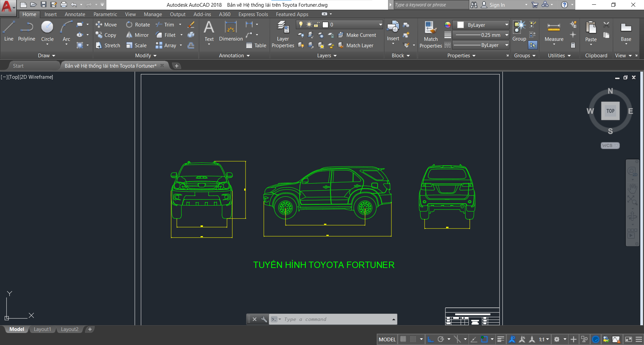Toggle grid display in status bar
Screen dimensions: 644x345
[403, 339]
